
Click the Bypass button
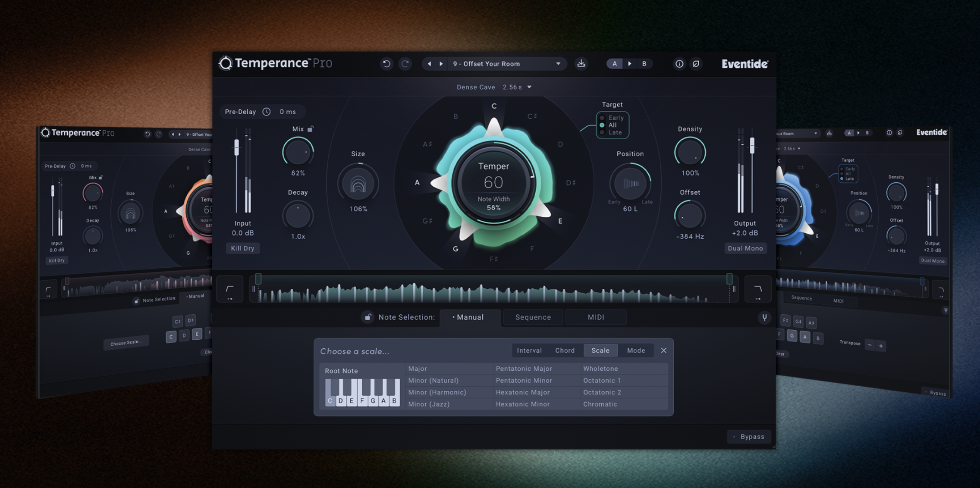click(749, 437)
